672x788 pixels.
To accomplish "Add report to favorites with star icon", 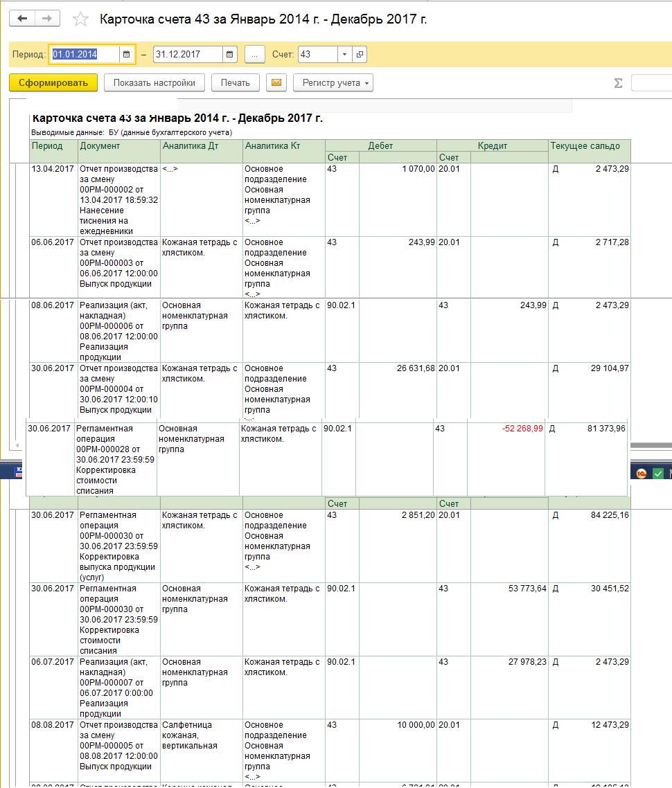I will coord(81,19).
